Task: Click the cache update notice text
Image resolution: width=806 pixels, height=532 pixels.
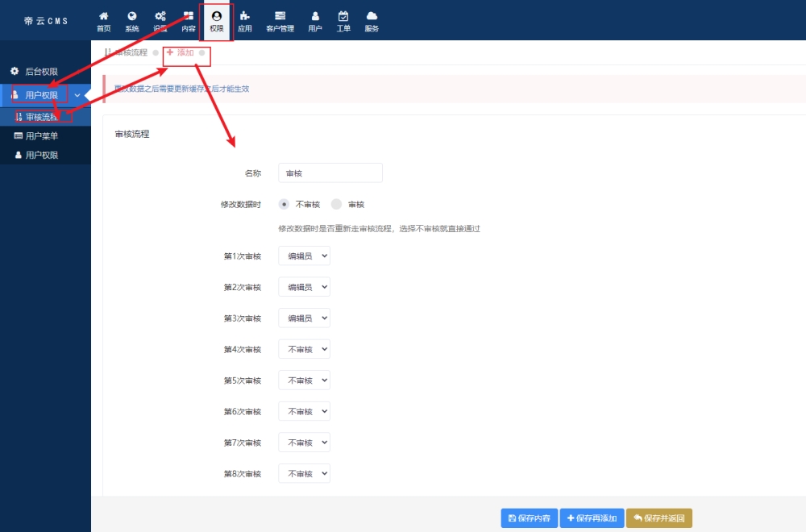Action: click(181, 89)
